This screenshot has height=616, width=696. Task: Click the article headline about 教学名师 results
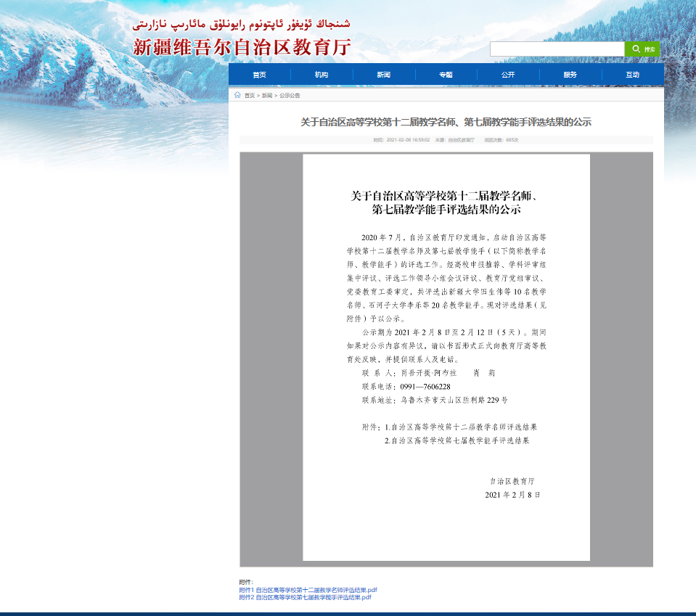click(446, 122)
